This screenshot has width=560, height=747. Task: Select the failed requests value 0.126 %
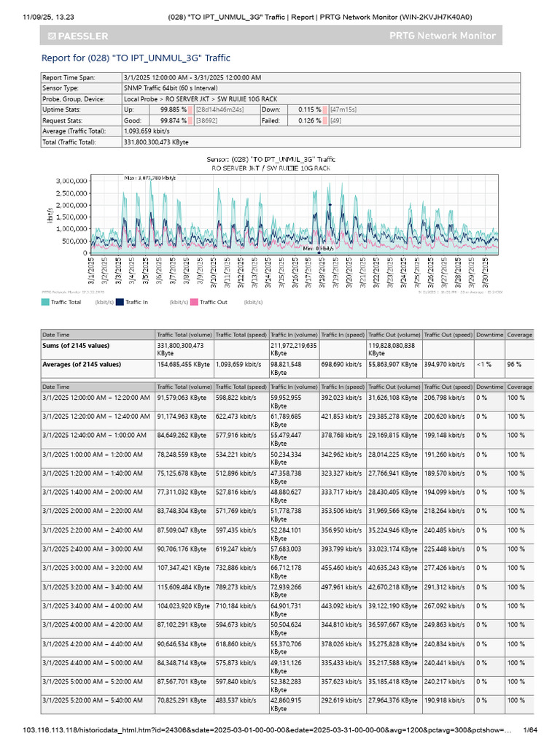309,120
